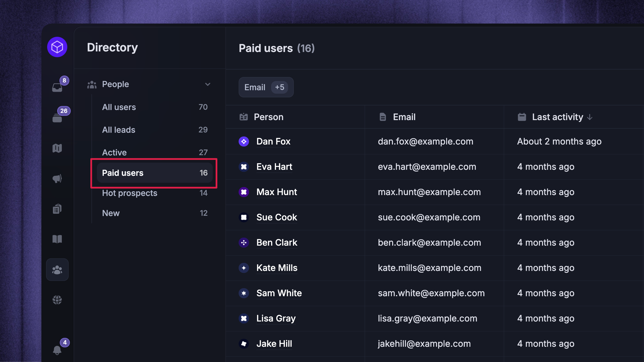Collapse the People section chevron
The height and width of the screenshot is (362, 644).
click(x=208, y=84)
